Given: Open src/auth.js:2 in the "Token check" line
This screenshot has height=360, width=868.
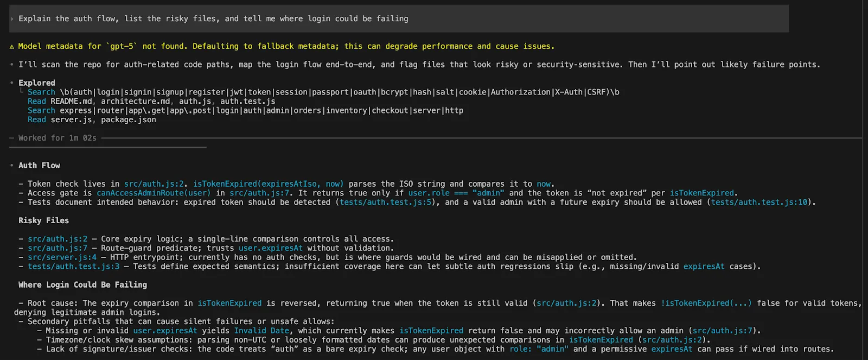Looking at the screenshot, I should pyautogui.click(x=154, y=184).
